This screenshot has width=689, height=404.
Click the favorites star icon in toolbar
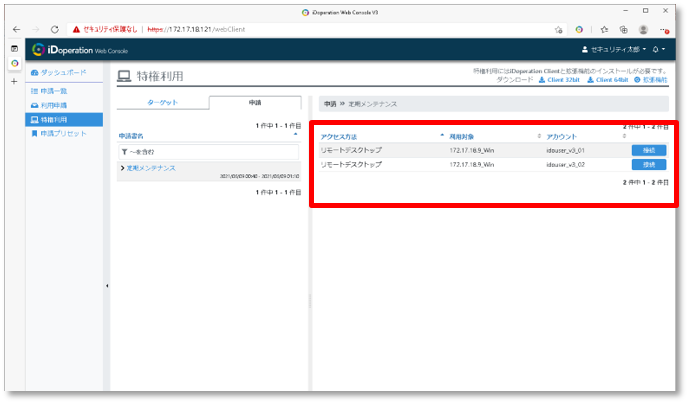(x=602, y=30)
